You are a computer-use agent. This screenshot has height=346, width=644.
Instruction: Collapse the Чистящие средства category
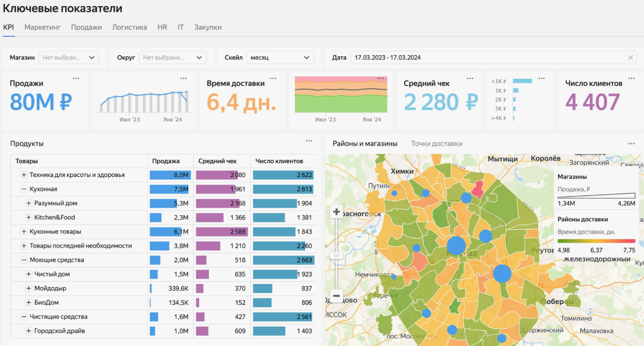coord(24,317)
